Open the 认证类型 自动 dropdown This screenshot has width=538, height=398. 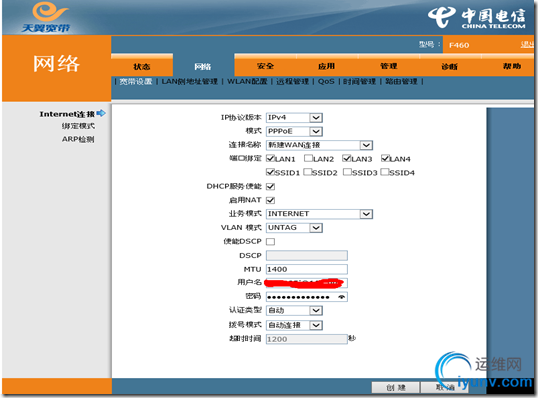click(x=294, y=311)
